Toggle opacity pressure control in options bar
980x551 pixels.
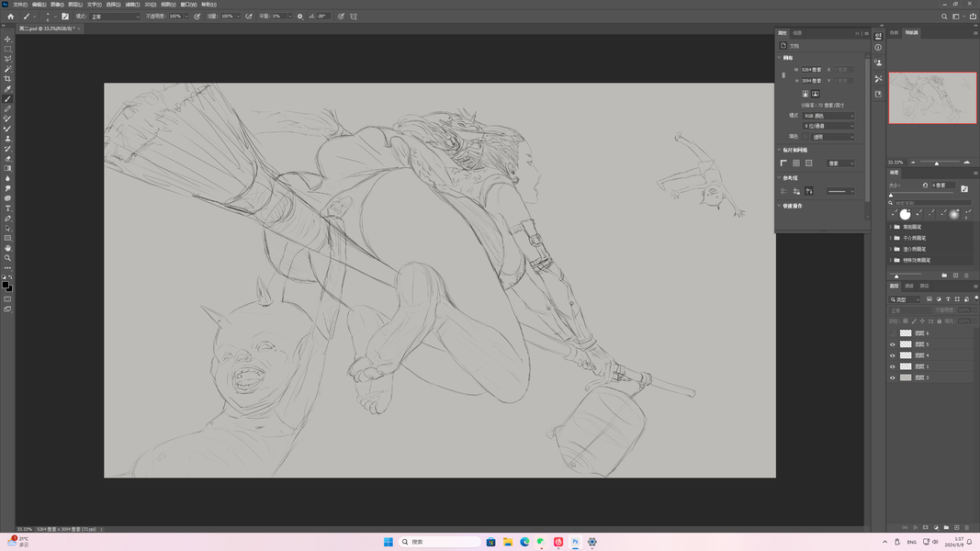(x=197, y=17)
